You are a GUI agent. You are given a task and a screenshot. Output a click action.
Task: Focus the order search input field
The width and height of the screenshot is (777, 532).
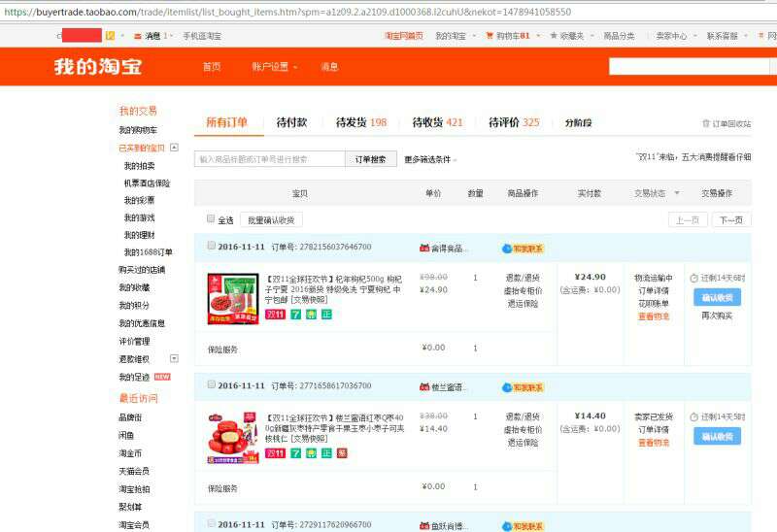point(270,159)
